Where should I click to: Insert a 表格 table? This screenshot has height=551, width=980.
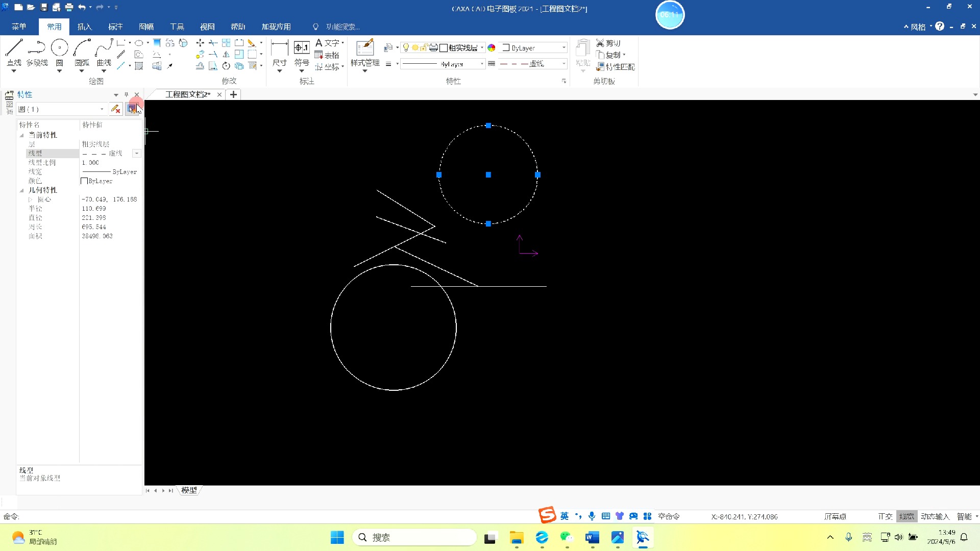click(x=327, y=55)
